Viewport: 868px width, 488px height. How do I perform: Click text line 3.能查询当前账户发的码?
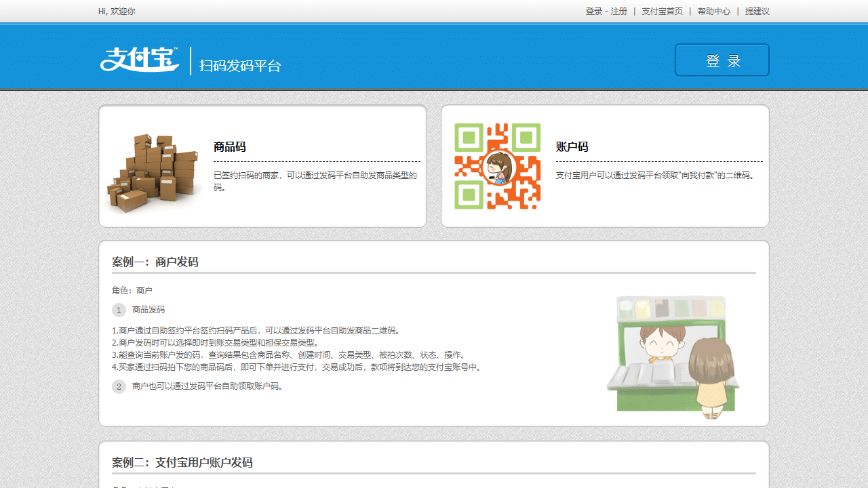click(290, 355)
